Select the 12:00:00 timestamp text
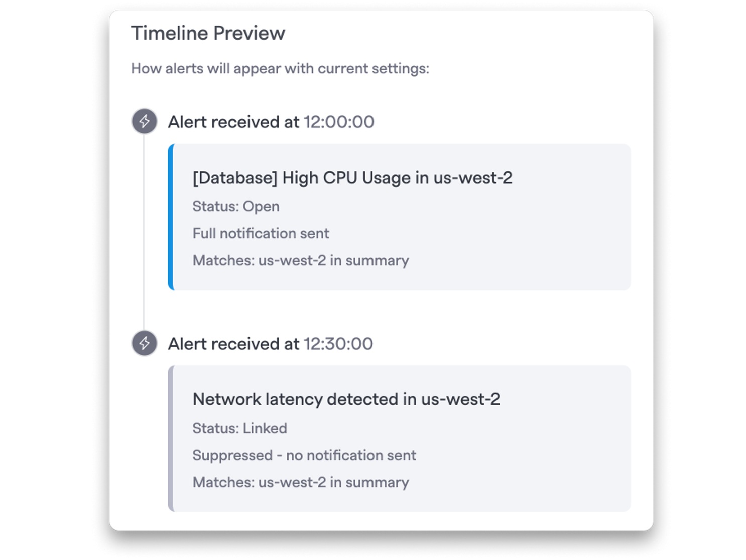The height and width of the screenshot is (560, 746). pyautogui.click(x=339, y=122)
